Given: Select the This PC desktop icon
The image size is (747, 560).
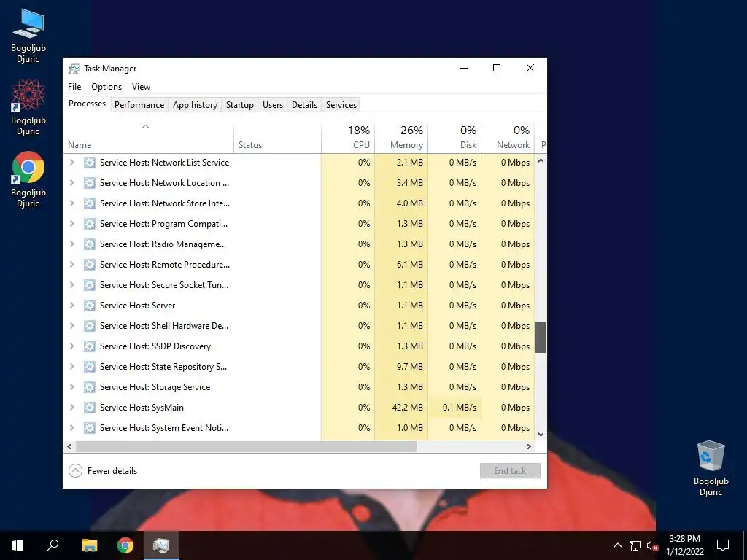Looking at the screenshot, I should coord(28,36).
